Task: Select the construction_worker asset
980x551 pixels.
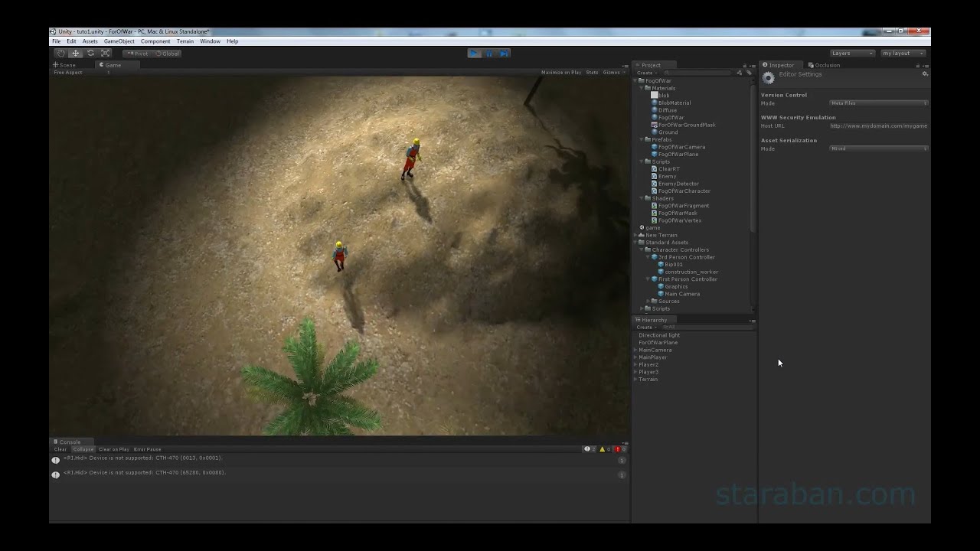Action: click(687, 272)
